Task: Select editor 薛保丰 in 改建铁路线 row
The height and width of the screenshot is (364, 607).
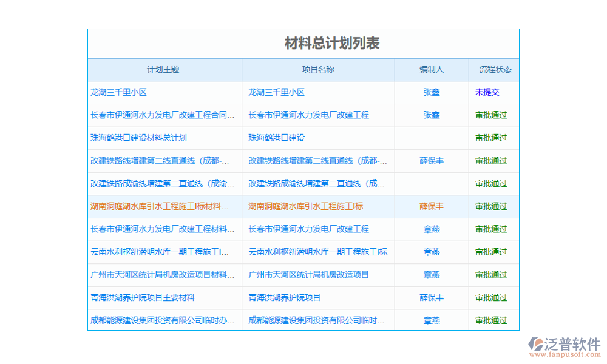Action: coord(432,161)
